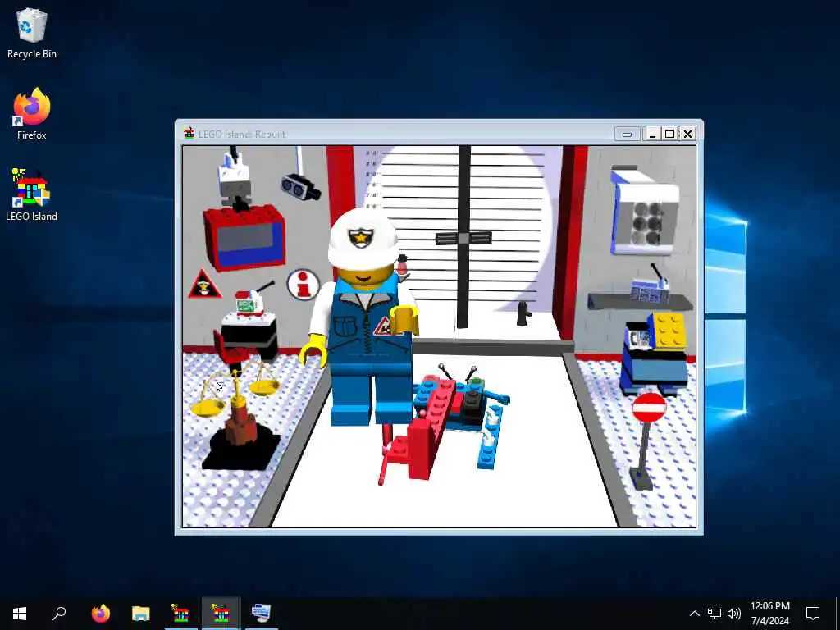Image resolution: width=840 pixels, height=630 pixels.
Task: Click the LEGO Island Rebuilt title bar icon
Action: point(189,134)
